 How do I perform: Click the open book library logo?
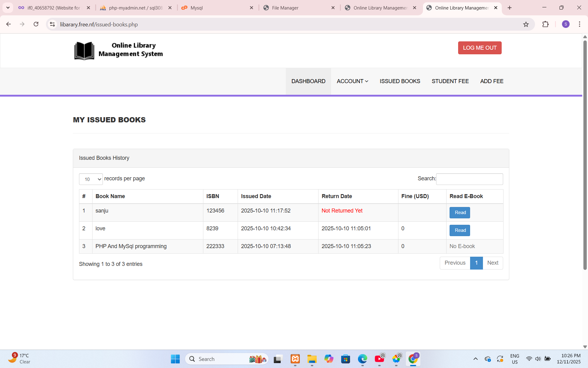coord(84,51)
